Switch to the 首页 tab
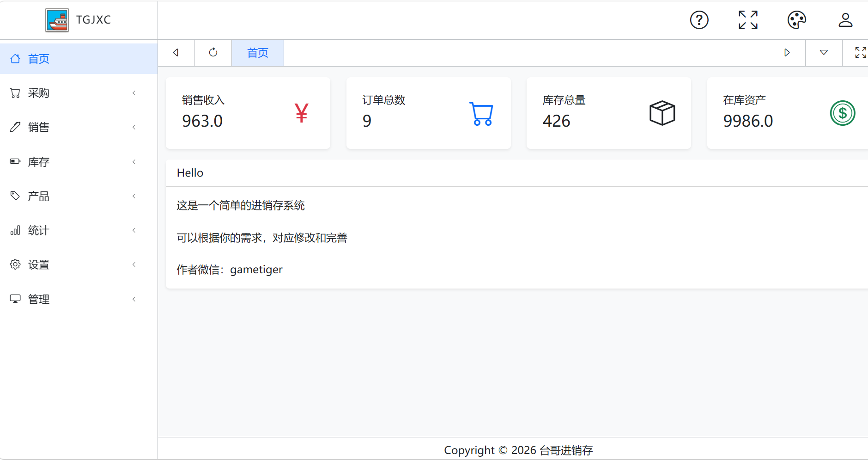This screenshot has width=868, height=461. point(258,53)
